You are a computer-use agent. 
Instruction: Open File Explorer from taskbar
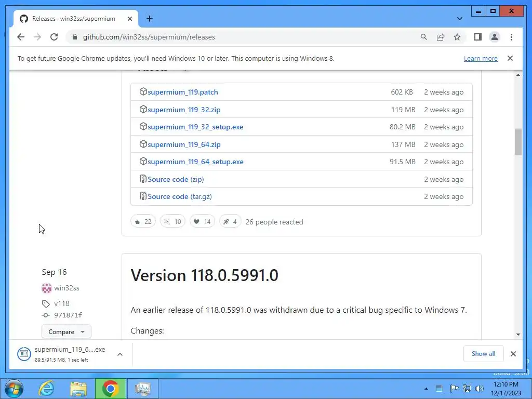click(x=78, y=389)
